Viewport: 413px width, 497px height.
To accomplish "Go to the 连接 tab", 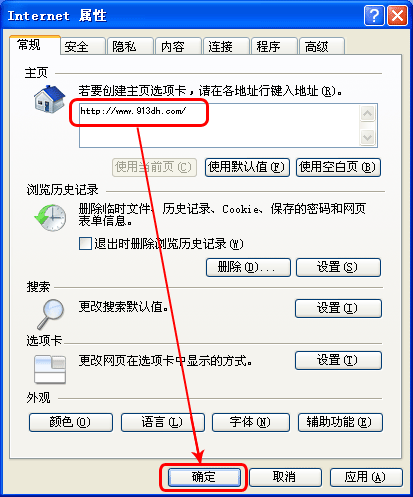I will [226, 46].
